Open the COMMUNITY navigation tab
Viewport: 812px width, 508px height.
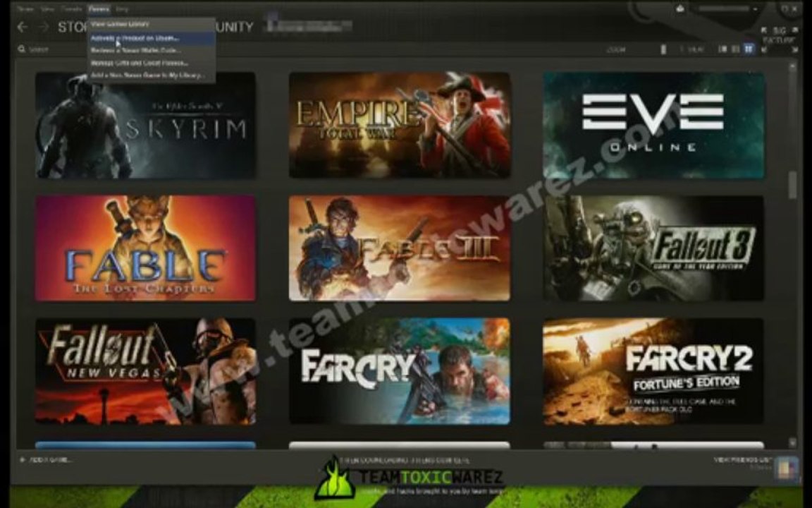point(234,27)
